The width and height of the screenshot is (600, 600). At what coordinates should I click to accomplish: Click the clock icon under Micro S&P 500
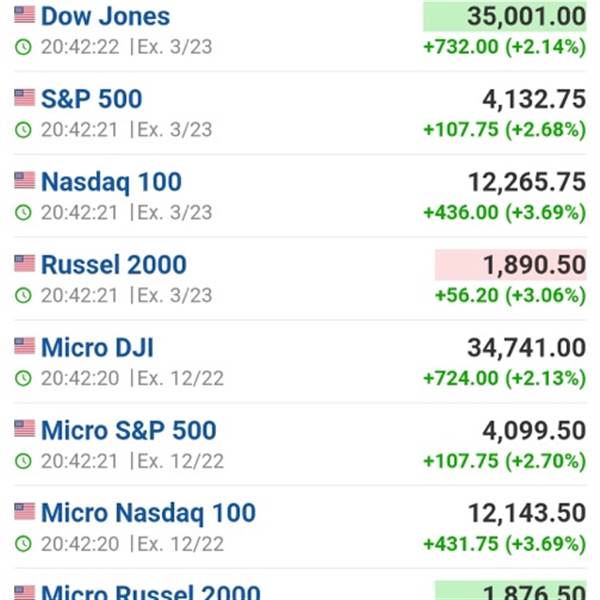click(x=23, y=461)
